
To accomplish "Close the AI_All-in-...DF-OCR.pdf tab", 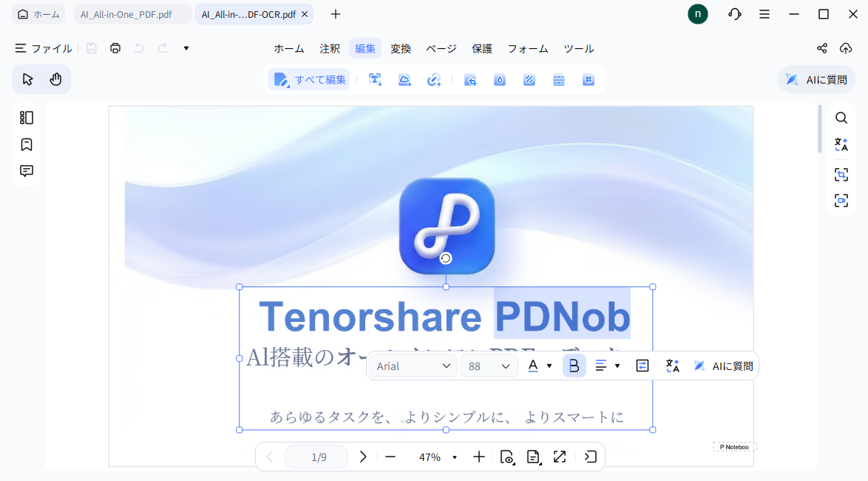I will tap(305, 14).
